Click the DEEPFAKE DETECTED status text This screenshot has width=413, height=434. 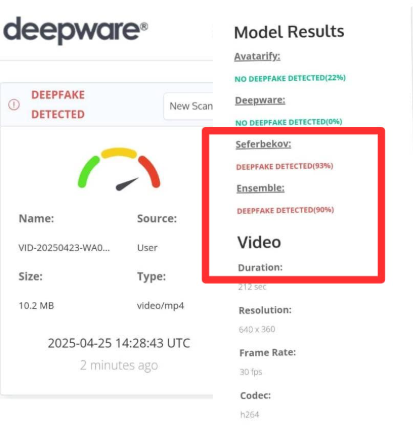click(58, 104)
